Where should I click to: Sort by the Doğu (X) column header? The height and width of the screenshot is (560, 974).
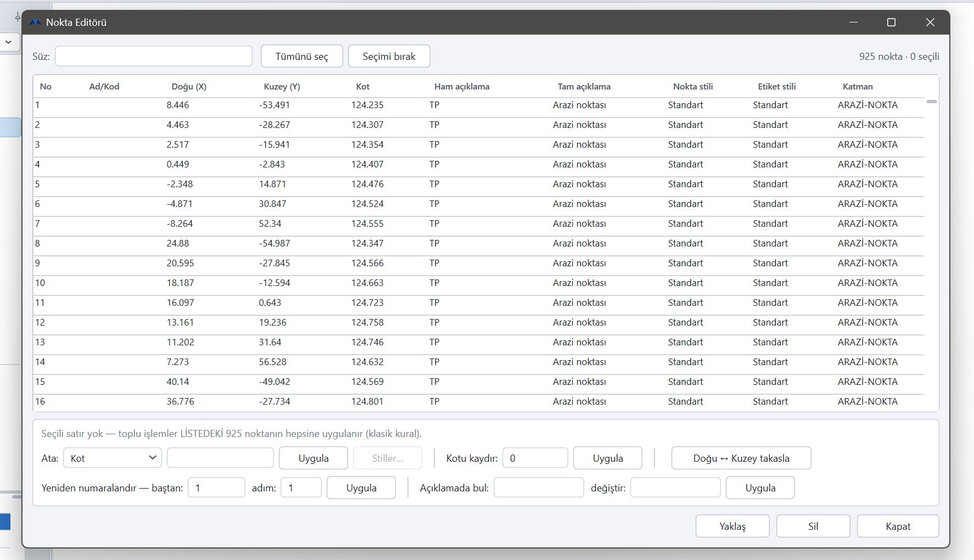[x=189, y=86]
